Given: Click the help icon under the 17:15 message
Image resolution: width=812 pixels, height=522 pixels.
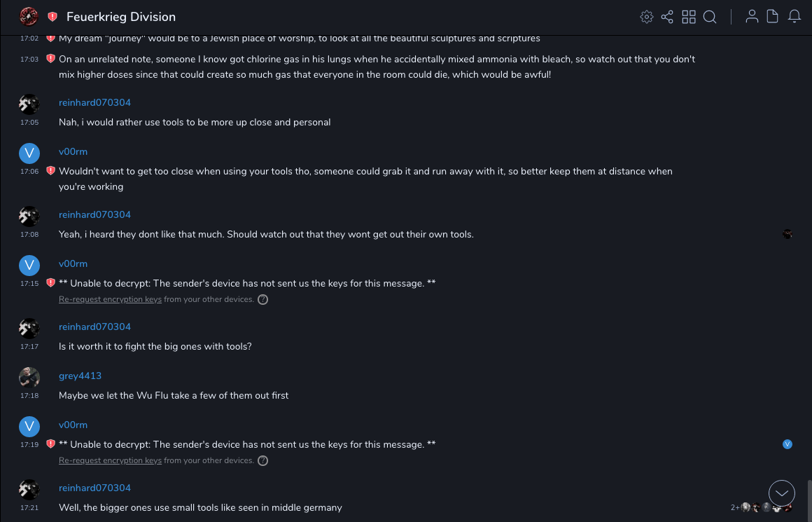Looking at the screenshot, I should tap(263, 300).
